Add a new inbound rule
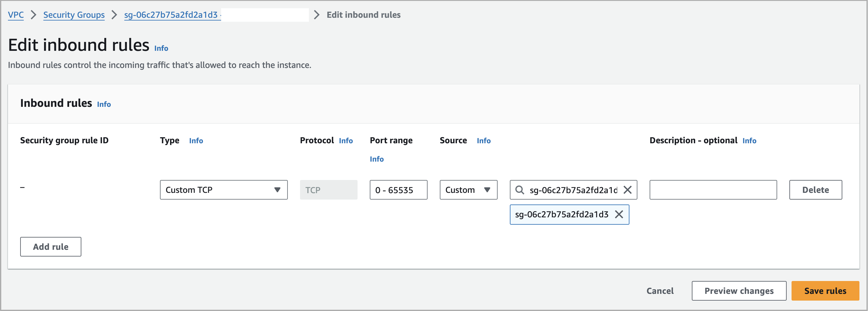The height and width of the screenshot is (311, 868). [50, 247]
